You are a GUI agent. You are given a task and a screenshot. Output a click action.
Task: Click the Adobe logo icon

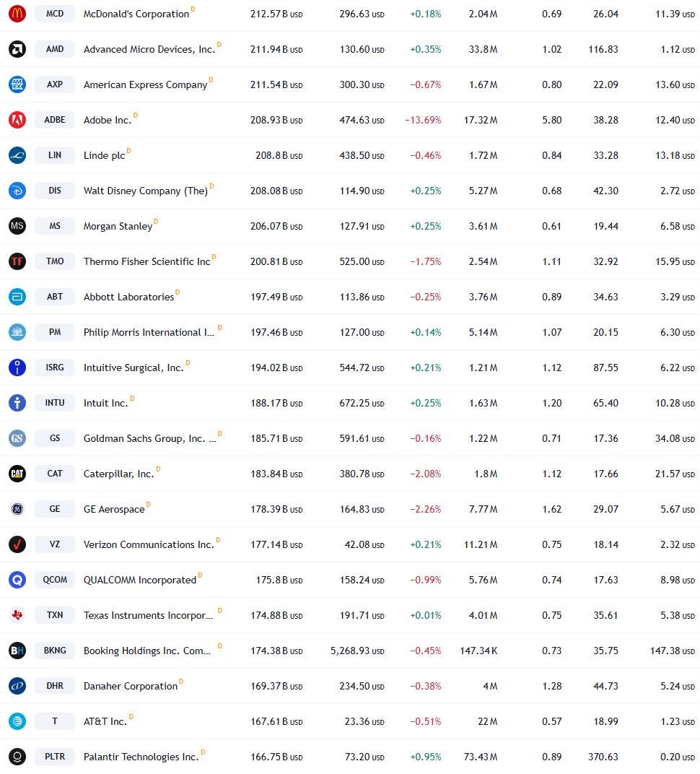pos(17,120)
